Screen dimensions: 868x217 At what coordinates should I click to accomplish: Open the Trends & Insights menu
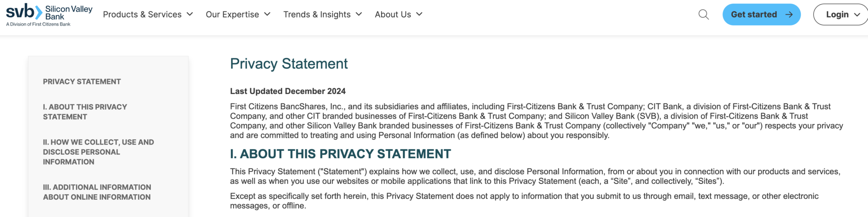[323, 14]
